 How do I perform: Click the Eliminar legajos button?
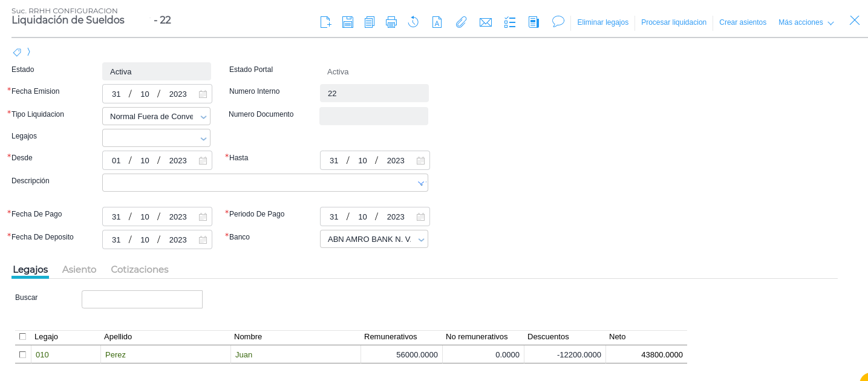(602, 22)
